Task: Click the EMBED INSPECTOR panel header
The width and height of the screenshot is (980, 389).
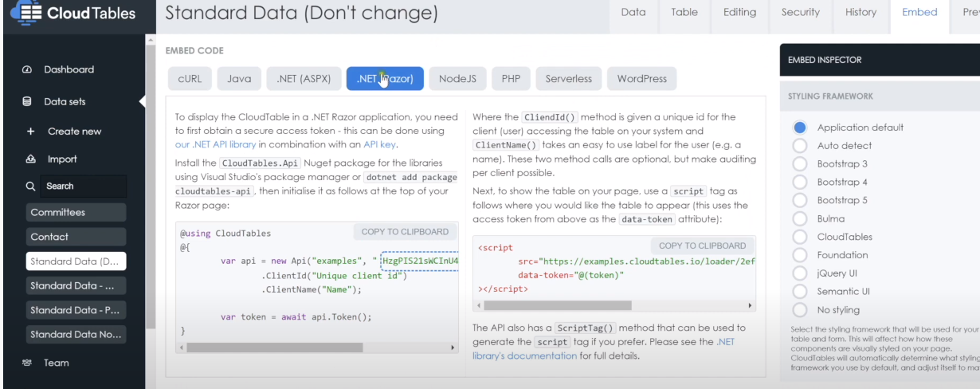Action: pyautogui.click(x=880, y=60)
